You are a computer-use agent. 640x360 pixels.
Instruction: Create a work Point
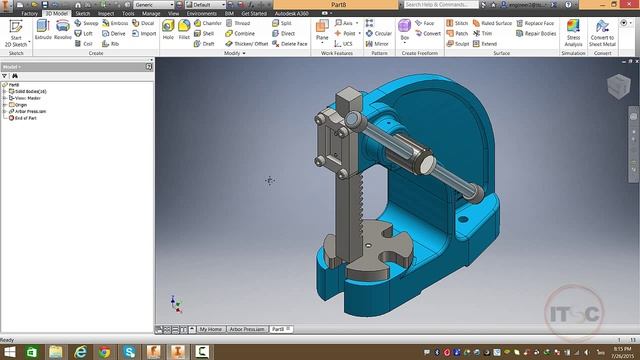tap(345, 33)
